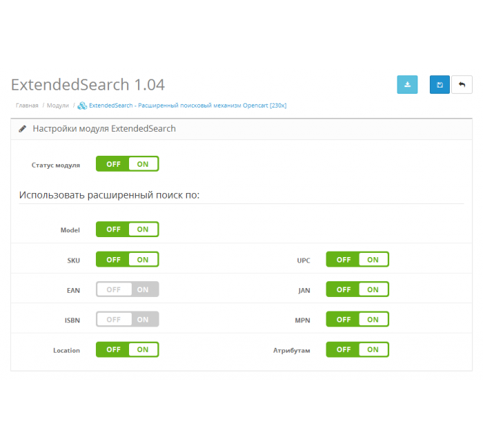Toggle the Model search switch
483x448 pixels.
[x=127, y=230]
